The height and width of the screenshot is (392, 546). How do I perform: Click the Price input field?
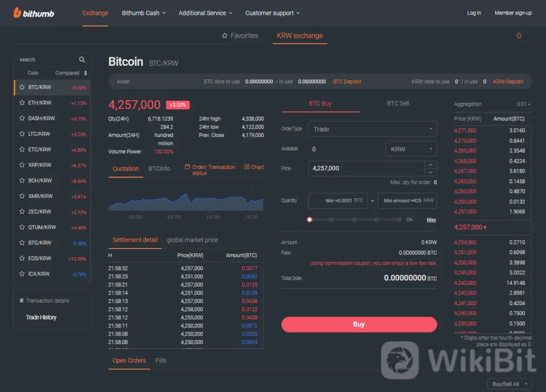(x=365, y=169)
